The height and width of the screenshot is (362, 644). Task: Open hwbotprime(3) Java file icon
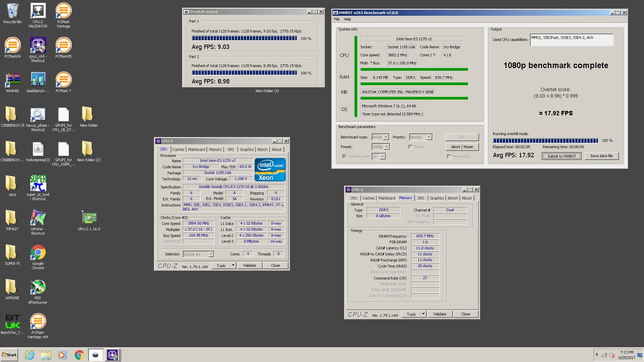[x=38, y=151]
